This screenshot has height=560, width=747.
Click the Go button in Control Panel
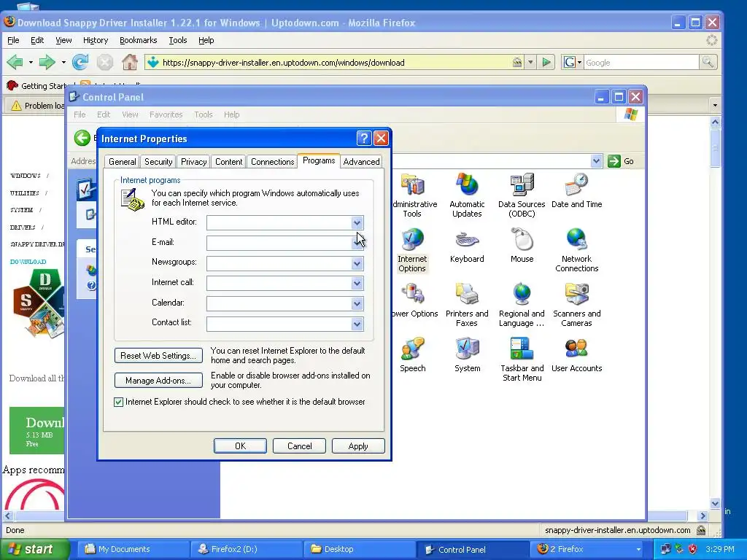[622, 161]
